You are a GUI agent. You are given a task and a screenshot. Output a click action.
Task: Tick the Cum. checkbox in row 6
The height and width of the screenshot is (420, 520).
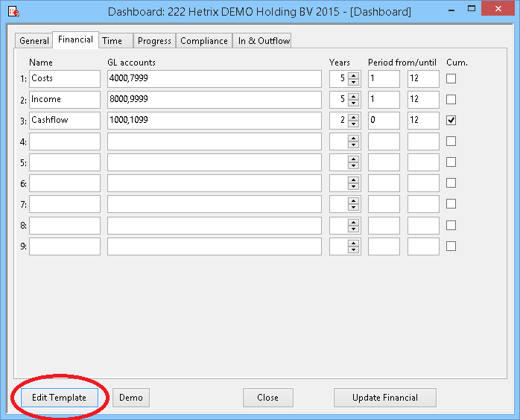coord(451,183)
